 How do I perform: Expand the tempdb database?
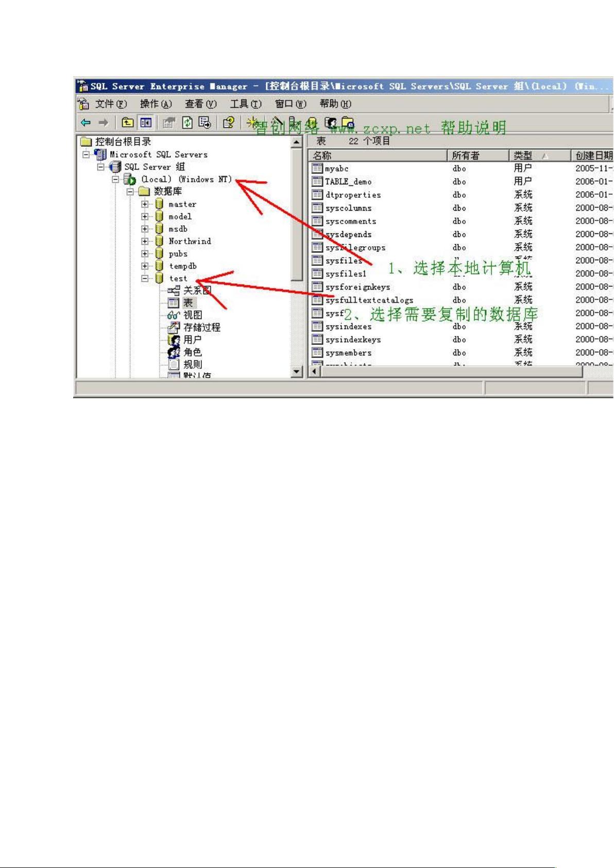(x=145, y=266)
